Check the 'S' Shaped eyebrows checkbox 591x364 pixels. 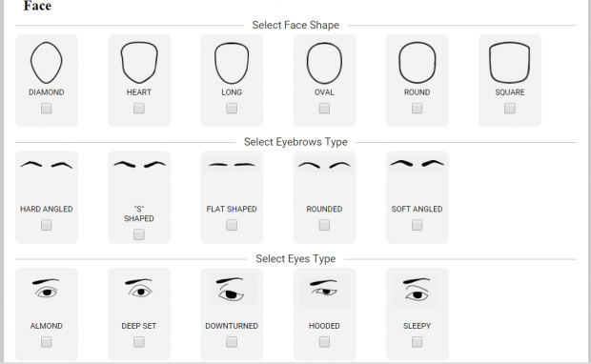(x=139, y=234)
